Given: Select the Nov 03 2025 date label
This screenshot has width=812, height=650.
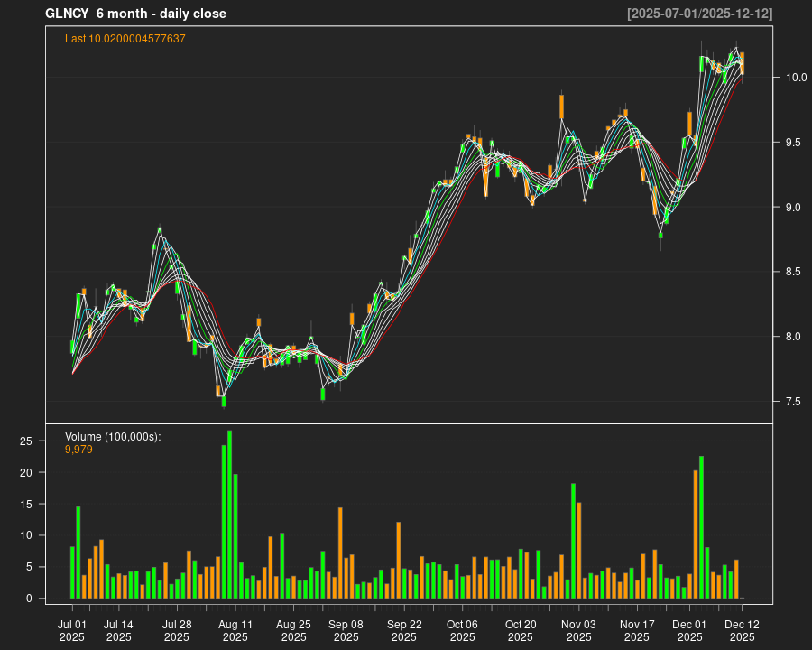Looking at the screenshot, I should 578,630.
